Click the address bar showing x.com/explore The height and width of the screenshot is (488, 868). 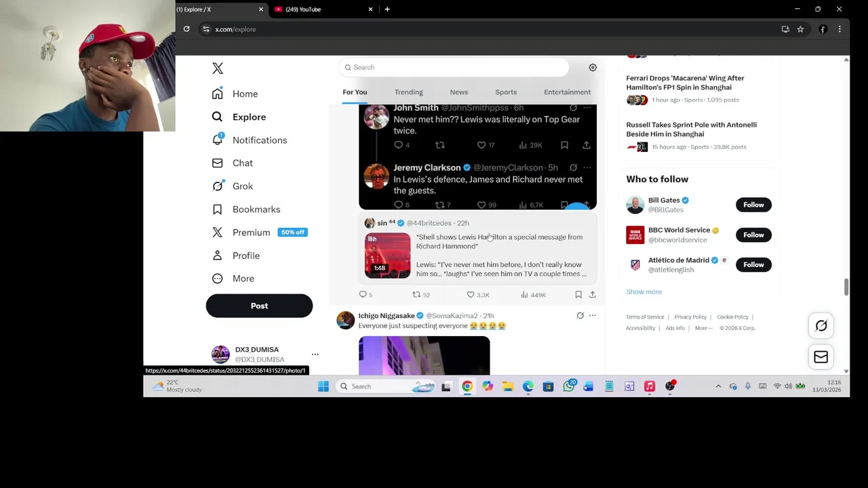point(488,29)
